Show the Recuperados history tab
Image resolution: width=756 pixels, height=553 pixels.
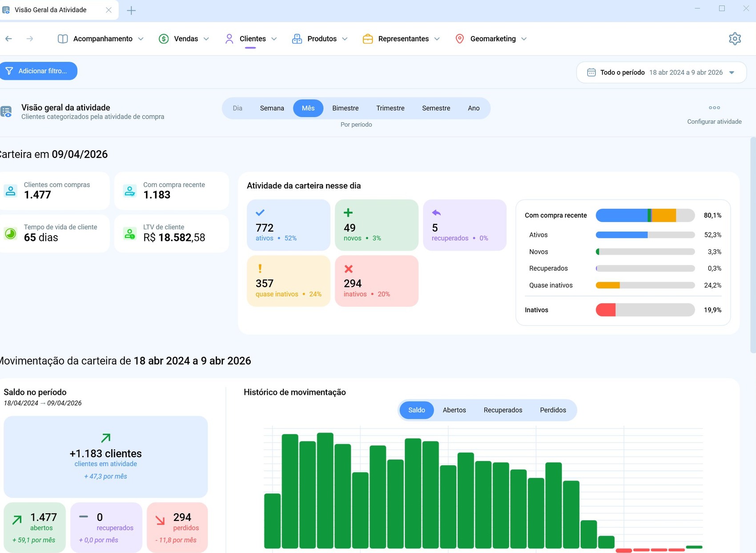(x=503, y=410)
